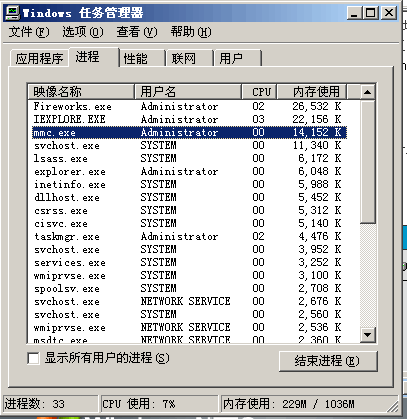Sort by the 内存使用 column header
Viewport: 407px width, 419px height.
click(312, 91)
